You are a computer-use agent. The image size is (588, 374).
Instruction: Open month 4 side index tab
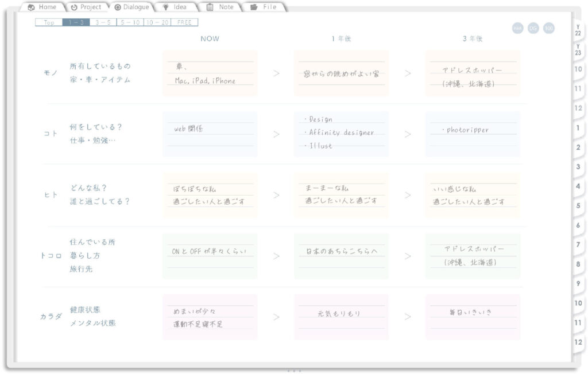pyautogui.click(x=578, y=186)
